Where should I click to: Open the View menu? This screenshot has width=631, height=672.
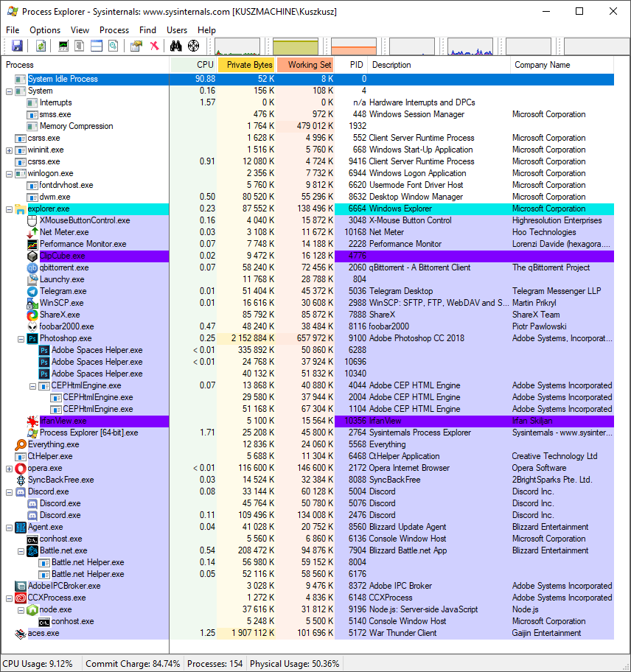pyautogui.click(x=80, y=30)
